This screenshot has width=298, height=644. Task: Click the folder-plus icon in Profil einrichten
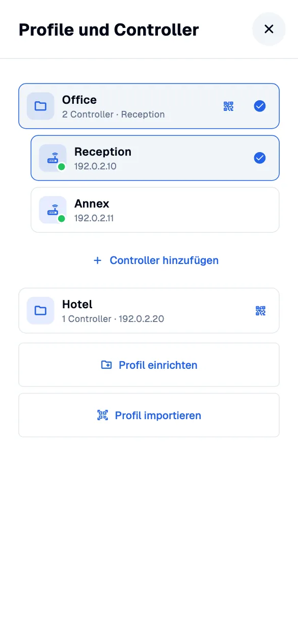pos(106,365)
